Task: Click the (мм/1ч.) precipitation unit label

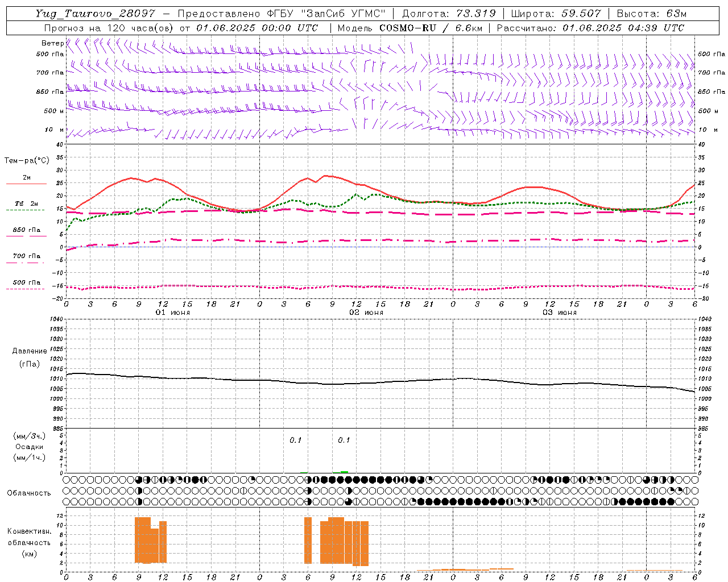Action: pyautogui.click(x=30, y=458)
